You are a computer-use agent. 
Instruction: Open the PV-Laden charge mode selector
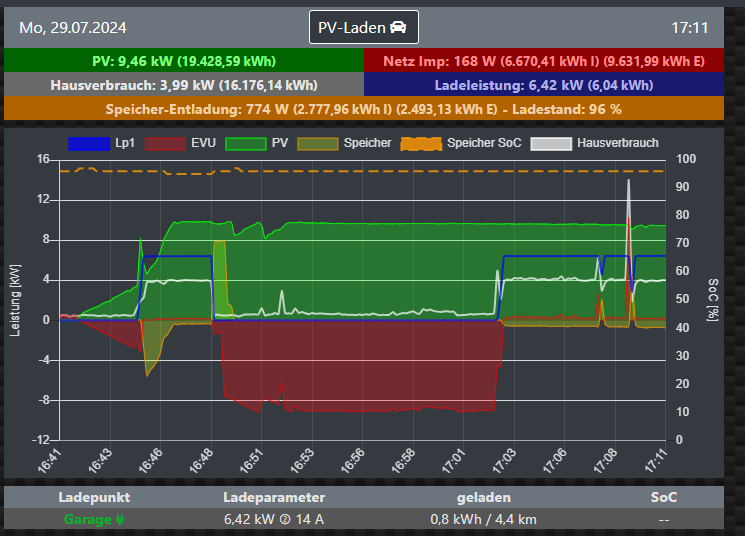pyautogui.click(x=363, y=28)
